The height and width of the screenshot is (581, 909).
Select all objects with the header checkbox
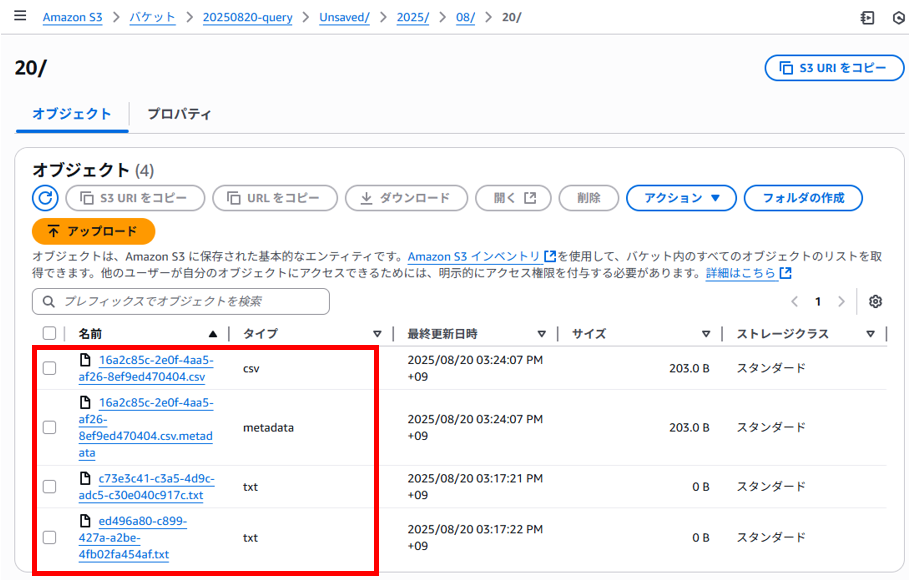[x=50, y=333]
